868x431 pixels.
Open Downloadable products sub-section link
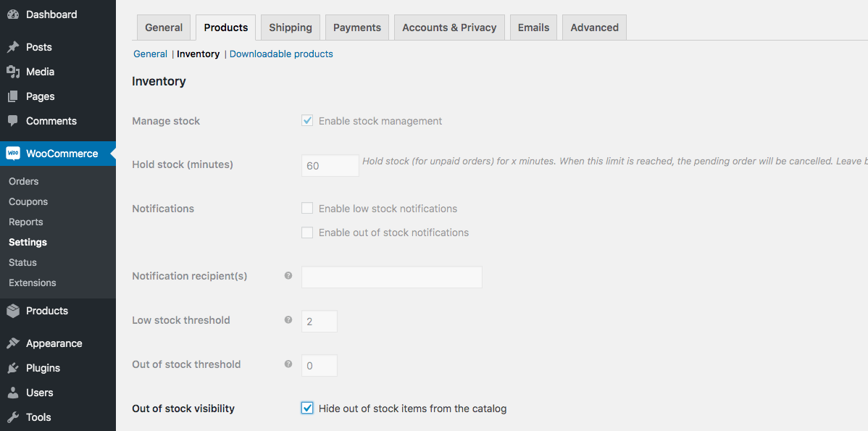coord(281,54)
